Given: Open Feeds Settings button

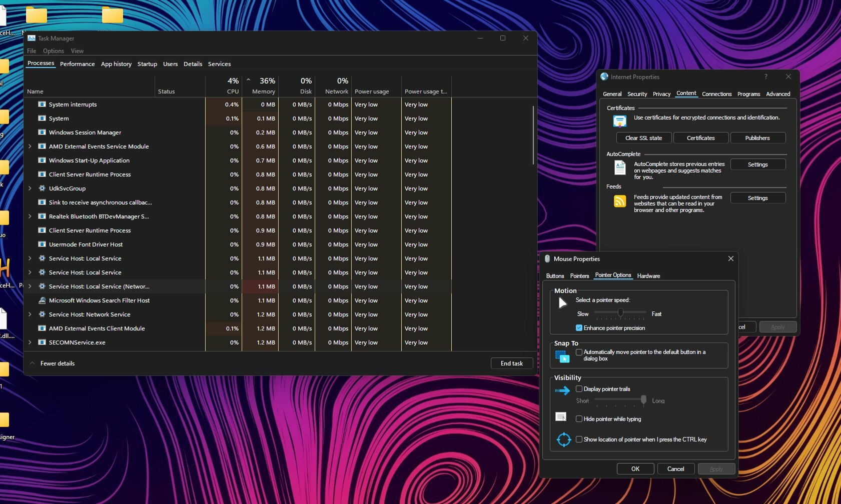Looking at the screenshot, I should (757, 198).
